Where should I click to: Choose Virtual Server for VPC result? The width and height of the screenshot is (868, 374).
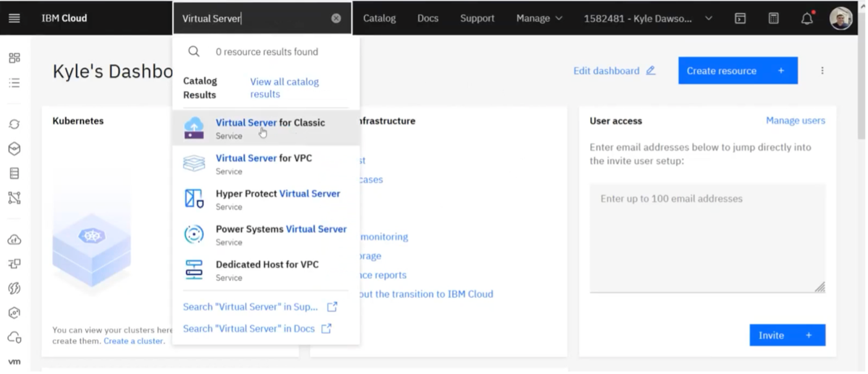pyautogui.click(x=266, y=164)
